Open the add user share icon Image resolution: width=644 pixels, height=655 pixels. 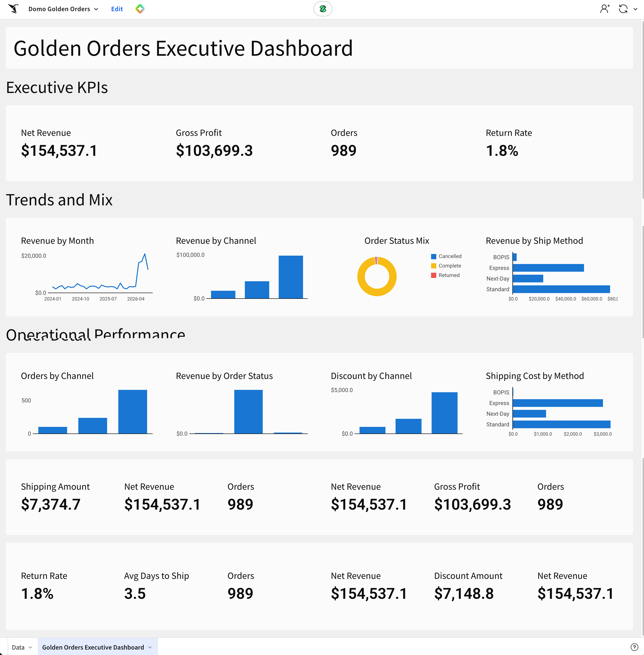(604, 9)
